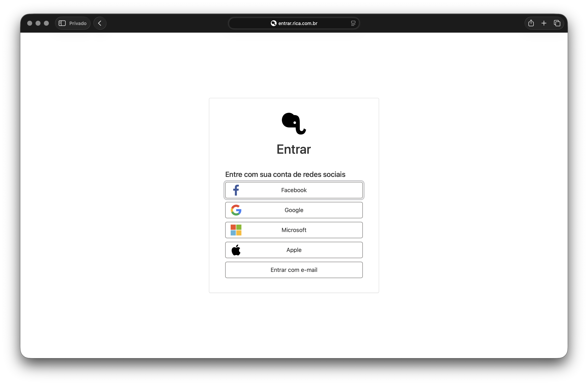Sign in with the Facebook button
This screenshot has height=385, width=588.
tap(294, 190)
